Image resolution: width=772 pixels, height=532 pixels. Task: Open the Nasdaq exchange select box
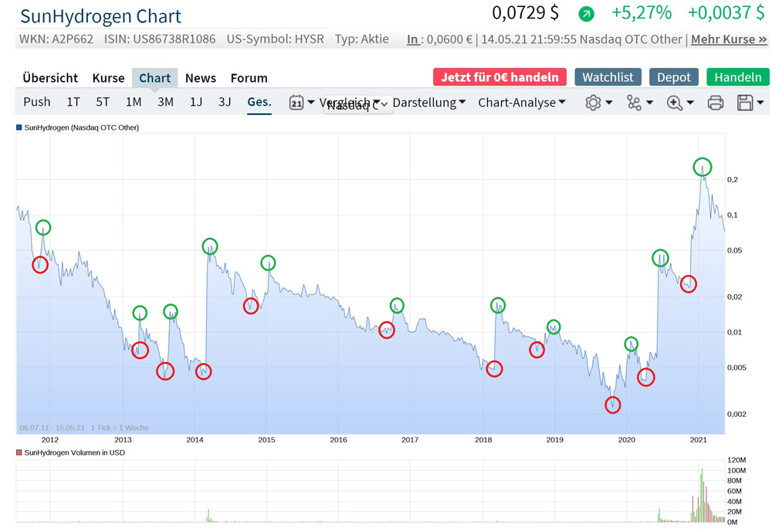point(358,105)
